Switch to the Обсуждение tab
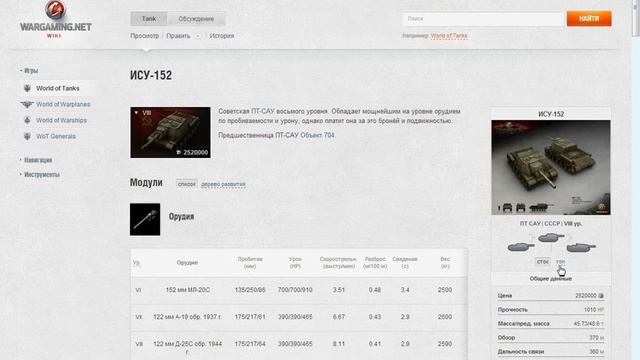The image size is (640, 360). 196,19
